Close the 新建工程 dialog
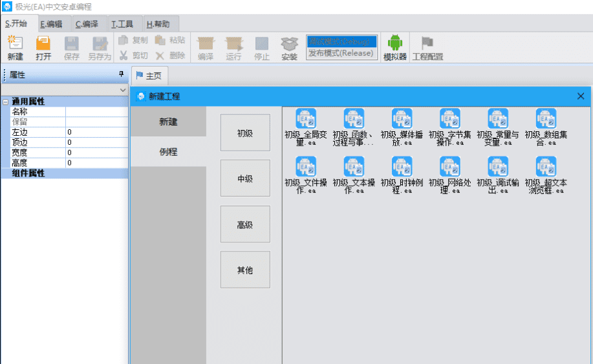Viewport: 593px width, 364px height. 581,96
